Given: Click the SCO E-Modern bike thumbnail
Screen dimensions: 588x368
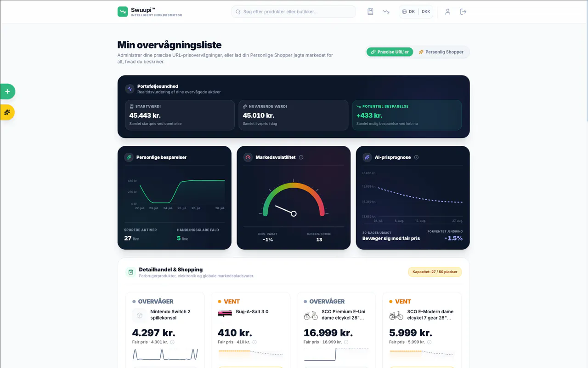Looking at the screenshot, I should pyautogui.click(x=396, y=315).
